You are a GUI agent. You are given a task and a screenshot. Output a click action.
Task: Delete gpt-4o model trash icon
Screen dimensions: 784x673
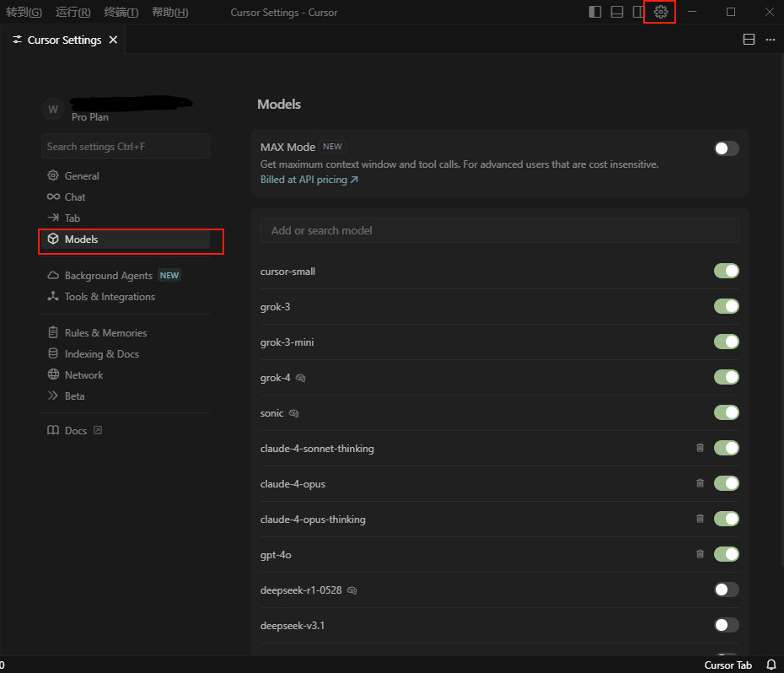700,554
